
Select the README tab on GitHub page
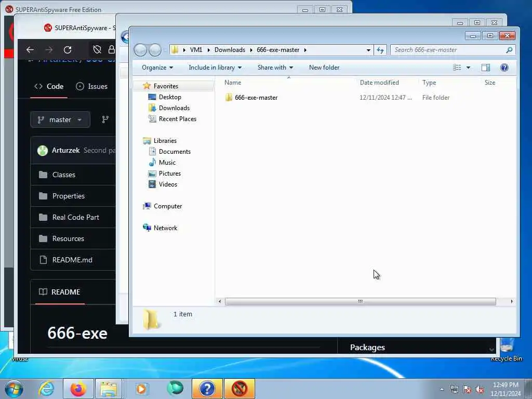60,292
